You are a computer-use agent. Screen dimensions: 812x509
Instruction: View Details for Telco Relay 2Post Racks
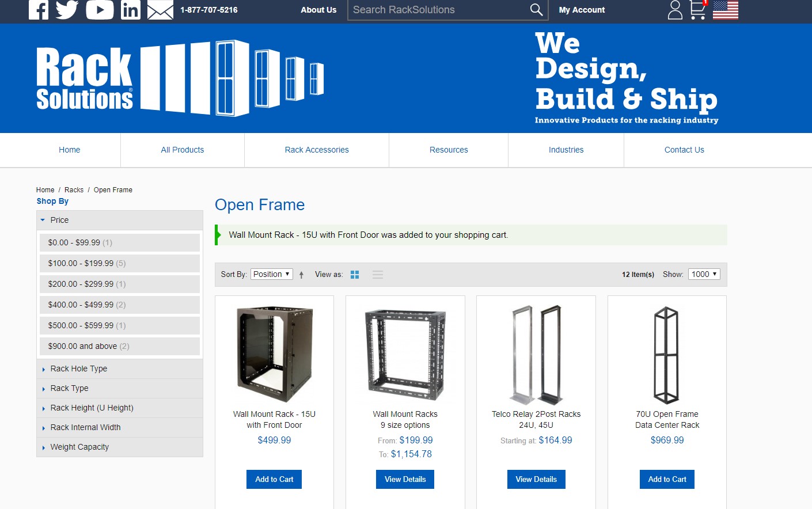pos(536,479)
